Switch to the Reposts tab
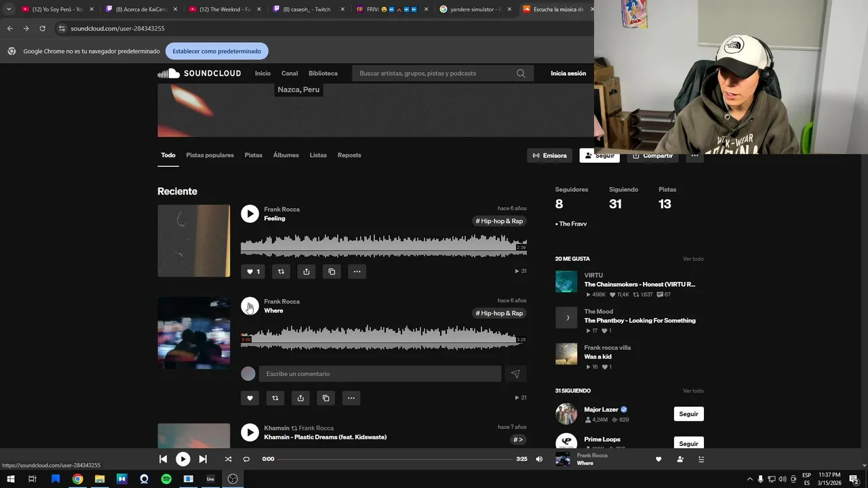The height and width of the screenshot is (488, 868). (x=349, y=155)
